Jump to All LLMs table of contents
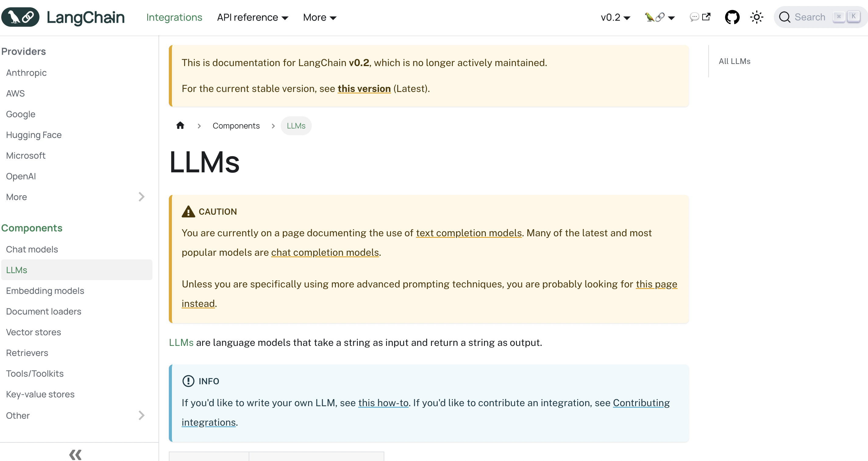 [734, 61]
